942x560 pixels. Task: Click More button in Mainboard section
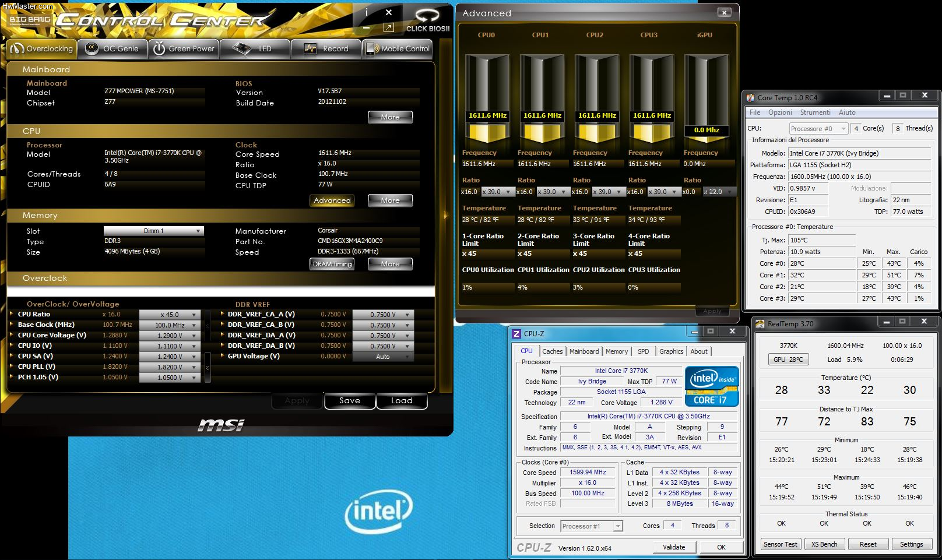[x=390, y=117]
